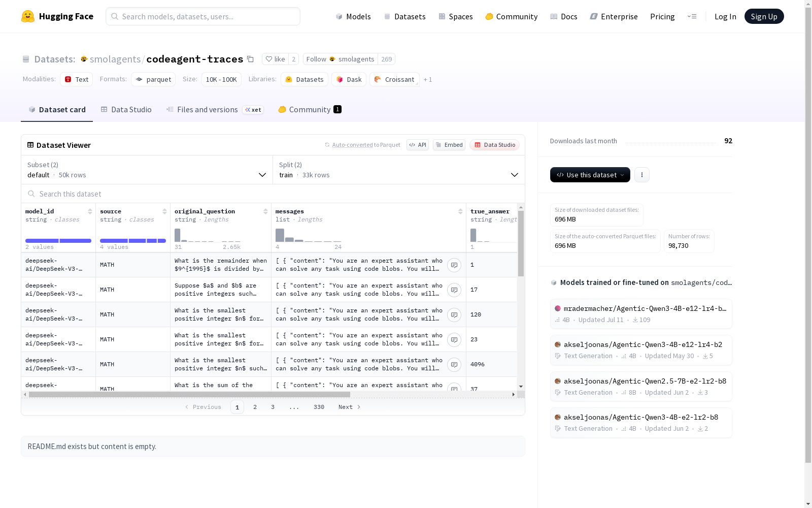
Task: Open the Pricing page
Action: 662,16
